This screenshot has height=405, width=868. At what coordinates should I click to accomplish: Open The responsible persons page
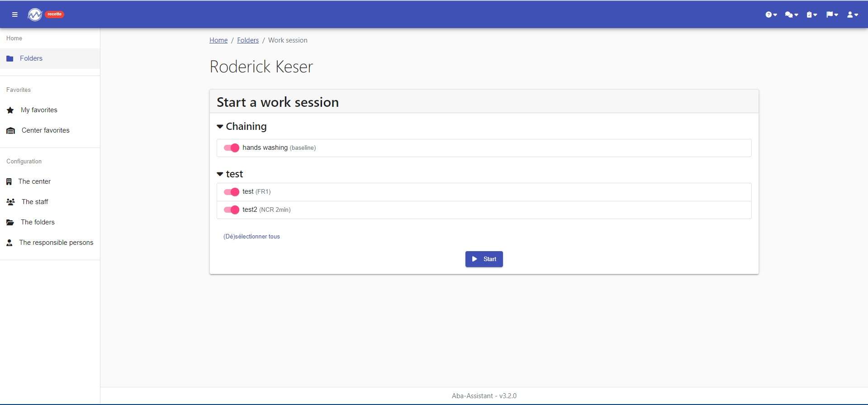(50, 243)
